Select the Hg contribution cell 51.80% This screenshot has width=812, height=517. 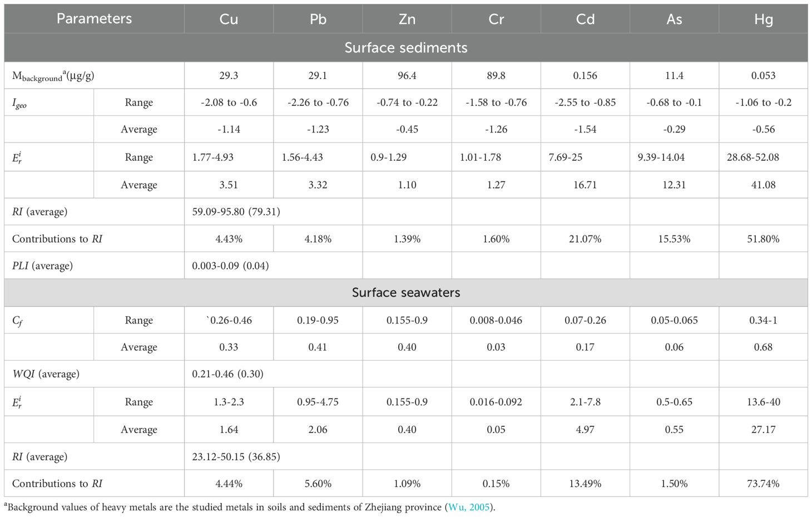tap(763, 239)
